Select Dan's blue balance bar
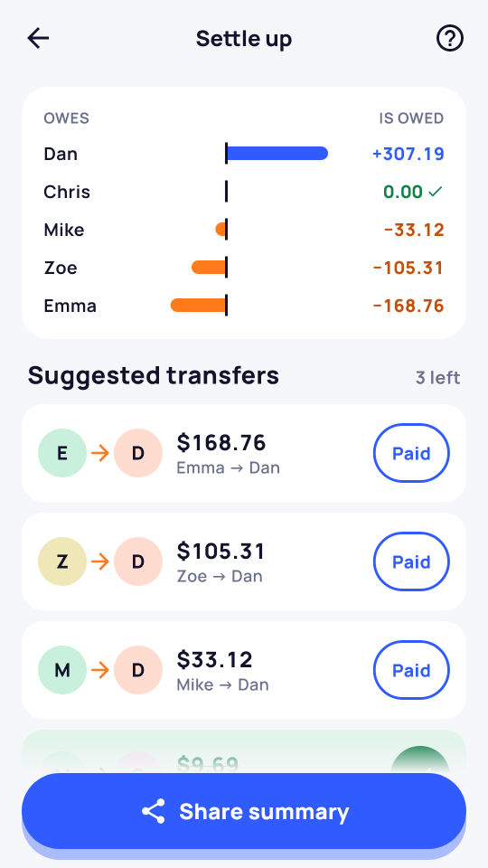 pyautogui.click(x=277, y=154)
